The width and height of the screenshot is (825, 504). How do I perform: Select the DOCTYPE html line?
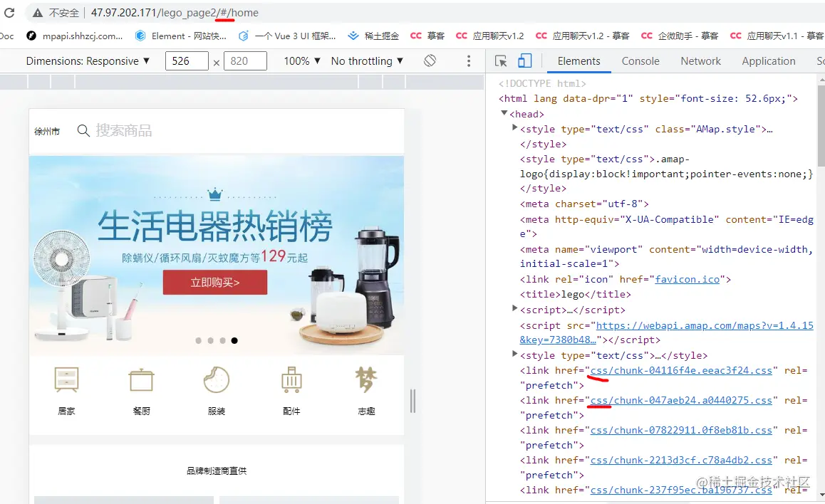(x=542, y=83)
